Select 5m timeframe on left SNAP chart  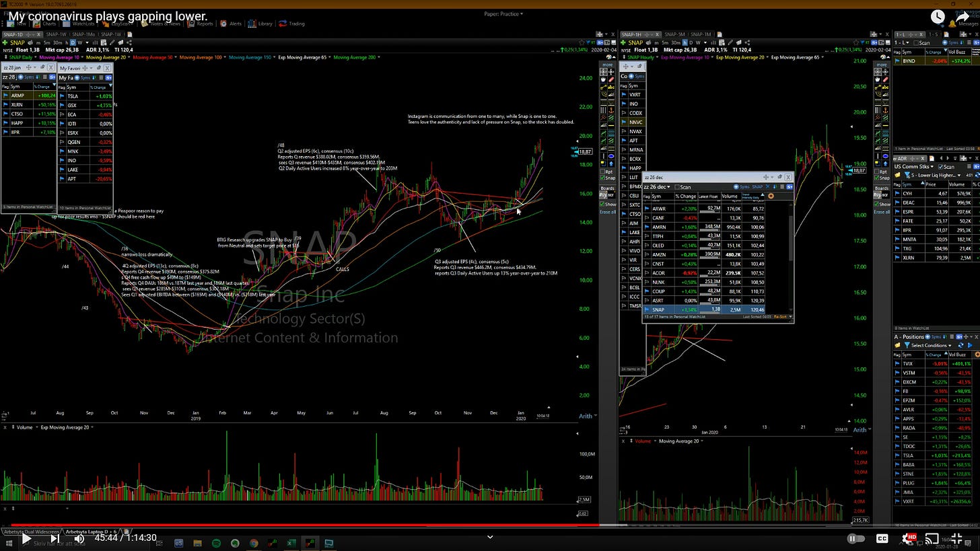(x=46, y=42)
